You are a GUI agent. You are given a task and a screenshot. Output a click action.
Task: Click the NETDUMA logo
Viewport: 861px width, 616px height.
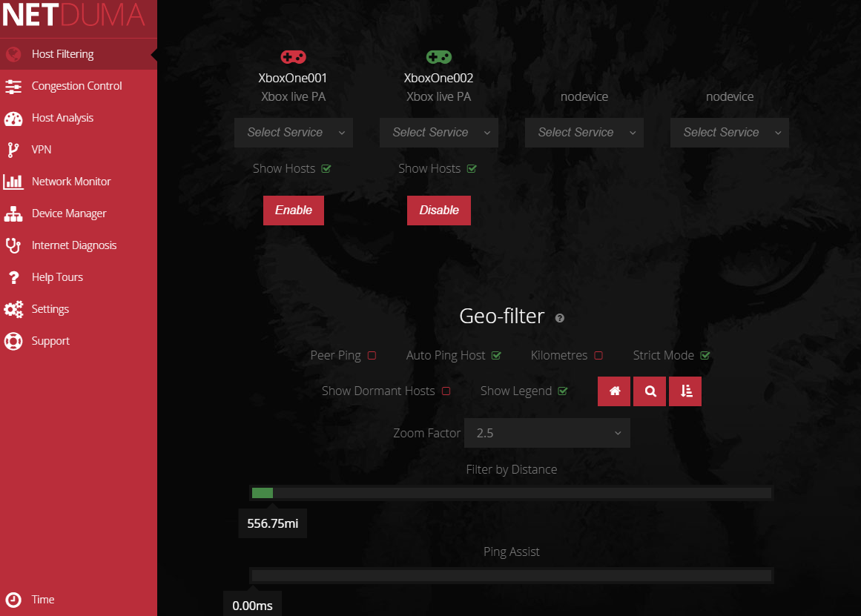[x=73, y=14]
